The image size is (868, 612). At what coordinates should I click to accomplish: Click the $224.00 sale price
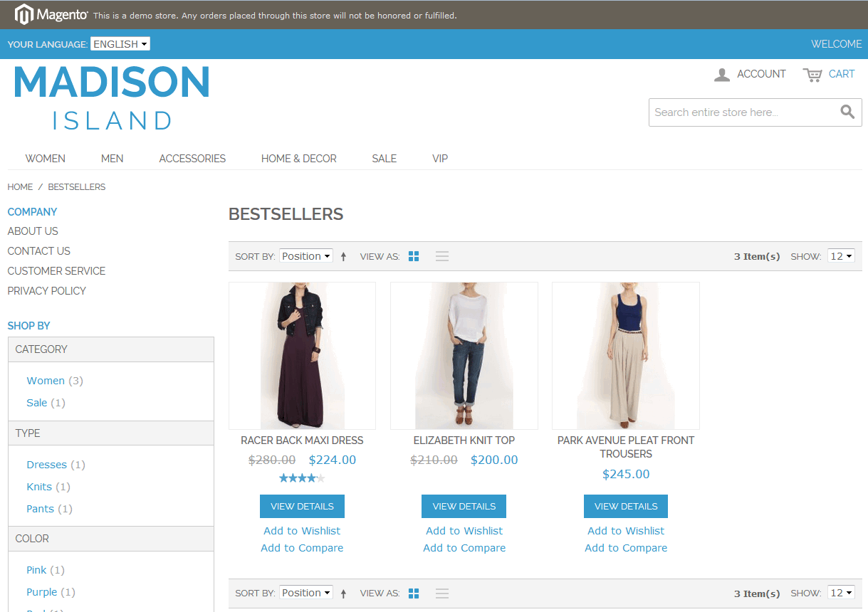coord(333,460)
